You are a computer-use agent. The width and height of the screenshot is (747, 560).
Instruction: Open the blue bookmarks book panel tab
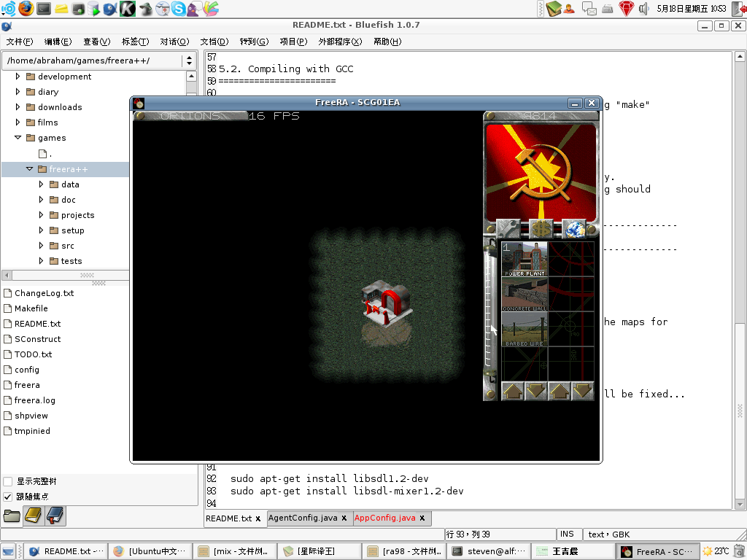tap(55, 516)
